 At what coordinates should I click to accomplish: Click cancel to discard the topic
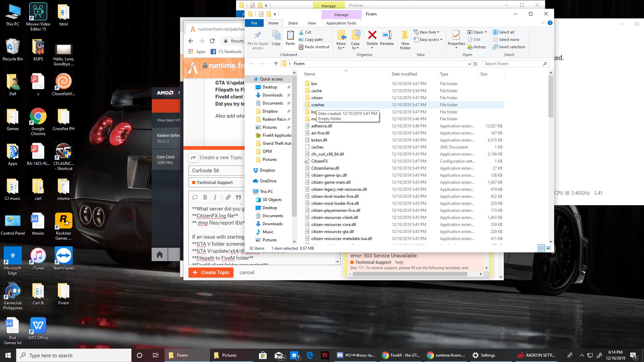[247, 273]
